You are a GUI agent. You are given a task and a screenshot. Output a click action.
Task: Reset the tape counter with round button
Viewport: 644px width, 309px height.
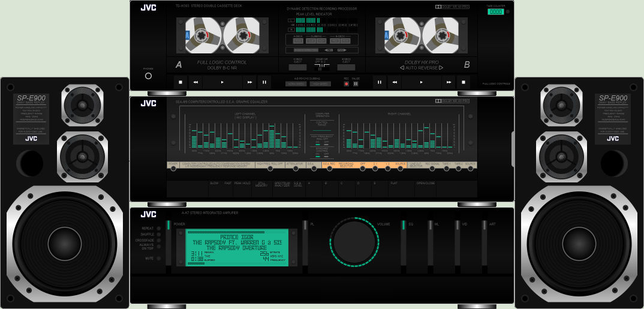(x=508, y=11)
